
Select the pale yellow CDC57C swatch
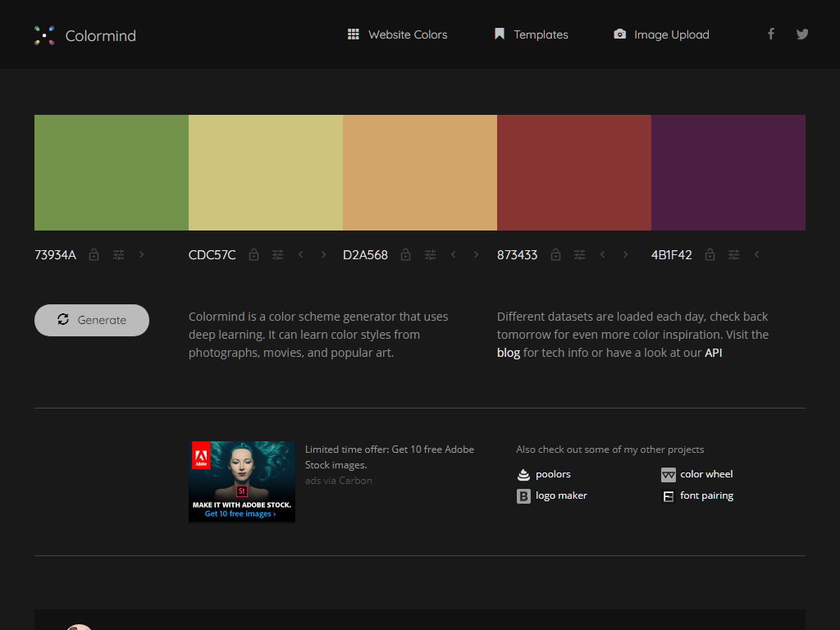click(266, 172)
